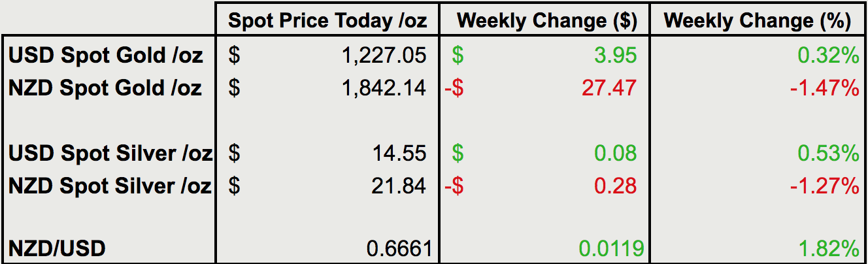Click the green 0.0119 change value
The height and width of the screenshot is (264, 868).
(611, 249)
